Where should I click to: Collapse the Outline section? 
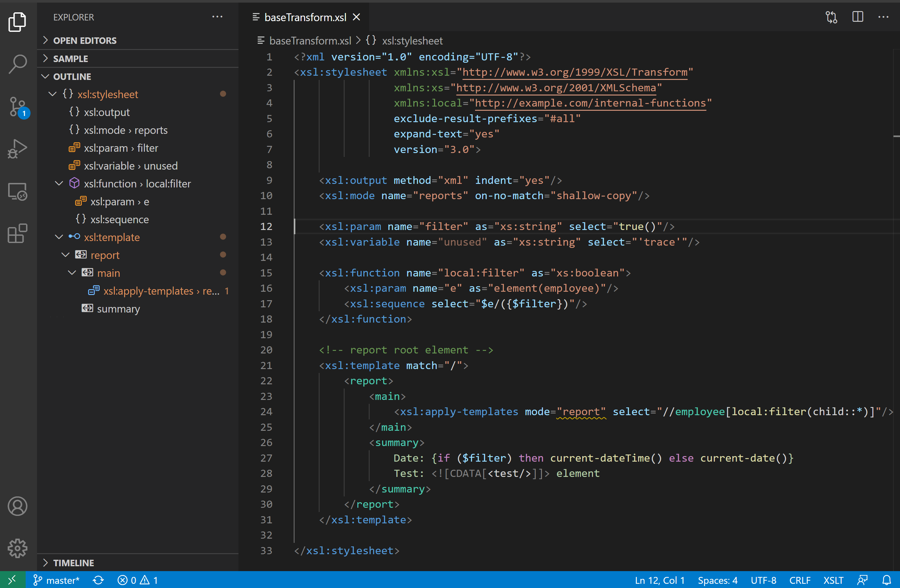(x=138, y=76)
